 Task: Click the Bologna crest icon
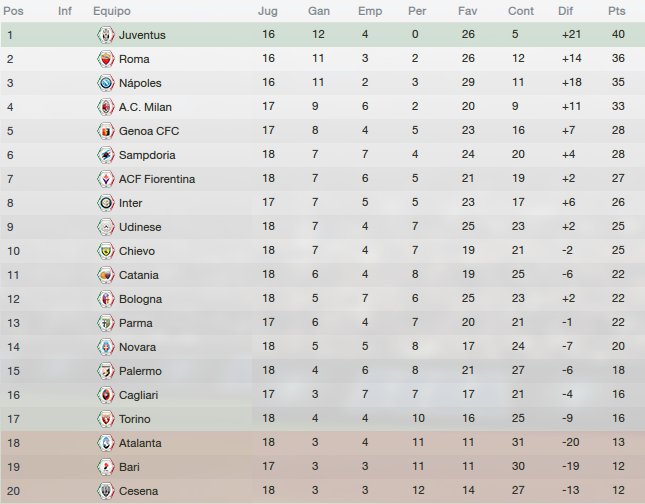[x=106, y=299]
